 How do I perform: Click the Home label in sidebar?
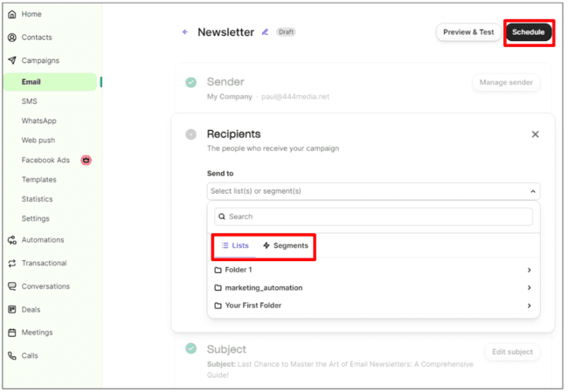click(31, 14)
